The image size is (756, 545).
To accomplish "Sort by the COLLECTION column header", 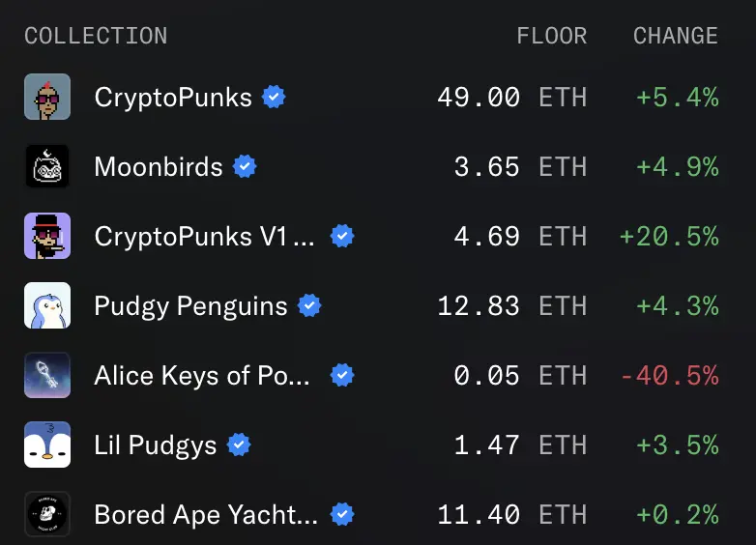I will (96, 36).
